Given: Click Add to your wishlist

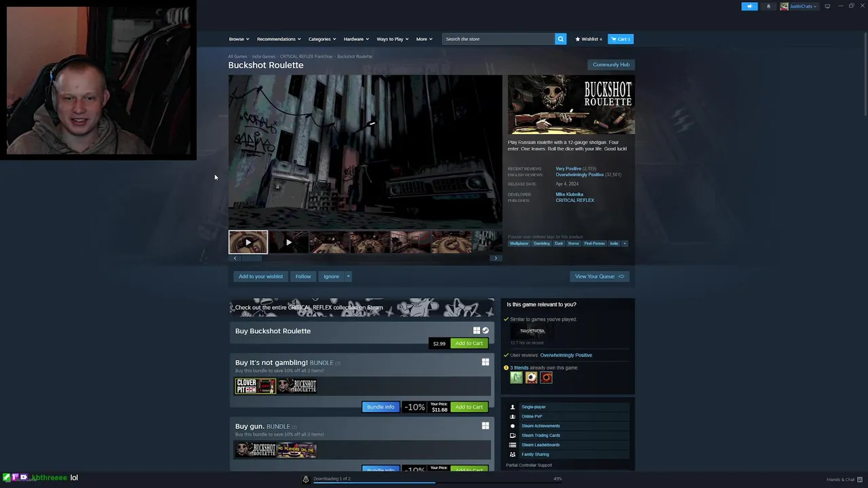Looking at the screenshot, I should pyautogui.click(x=260, y=276).
